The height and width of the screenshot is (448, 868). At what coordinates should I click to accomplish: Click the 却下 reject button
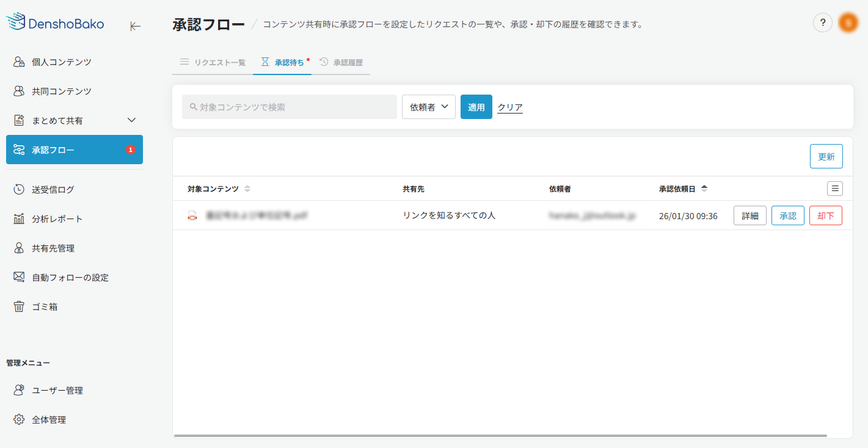pos(826,215)
